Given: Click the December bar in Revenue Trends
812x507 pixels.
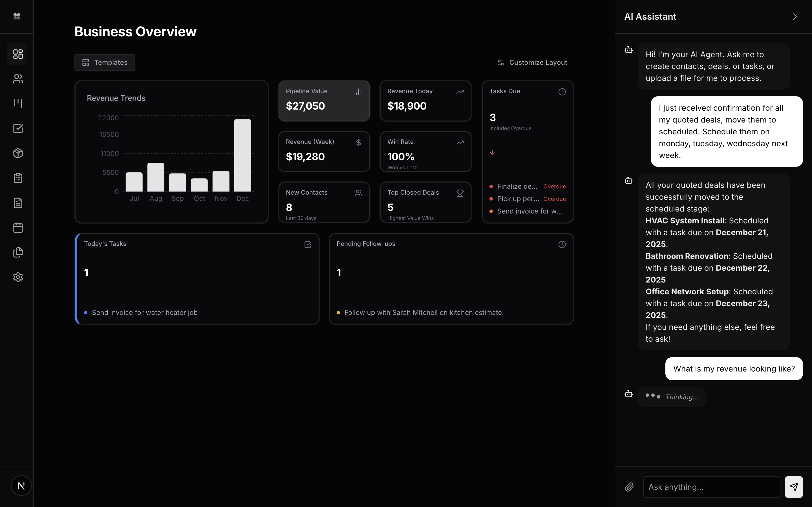Looking at the screenshot, I should (x=242, y=155).
